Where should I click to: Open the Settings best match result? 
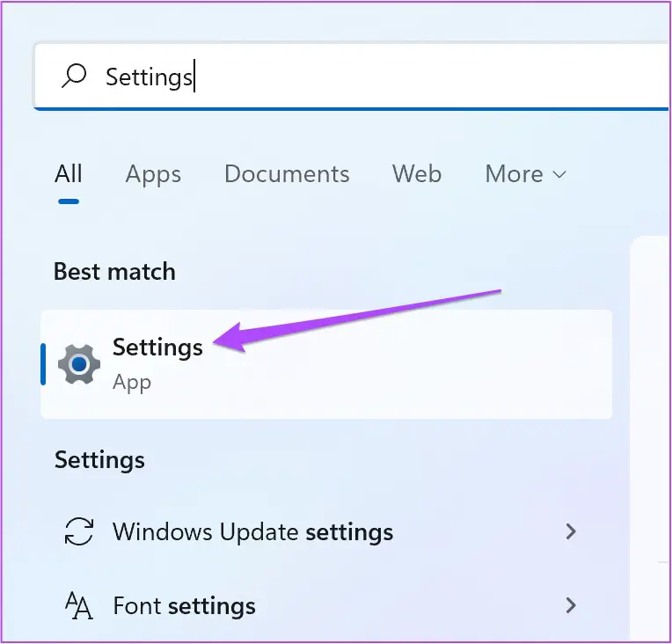325,364
